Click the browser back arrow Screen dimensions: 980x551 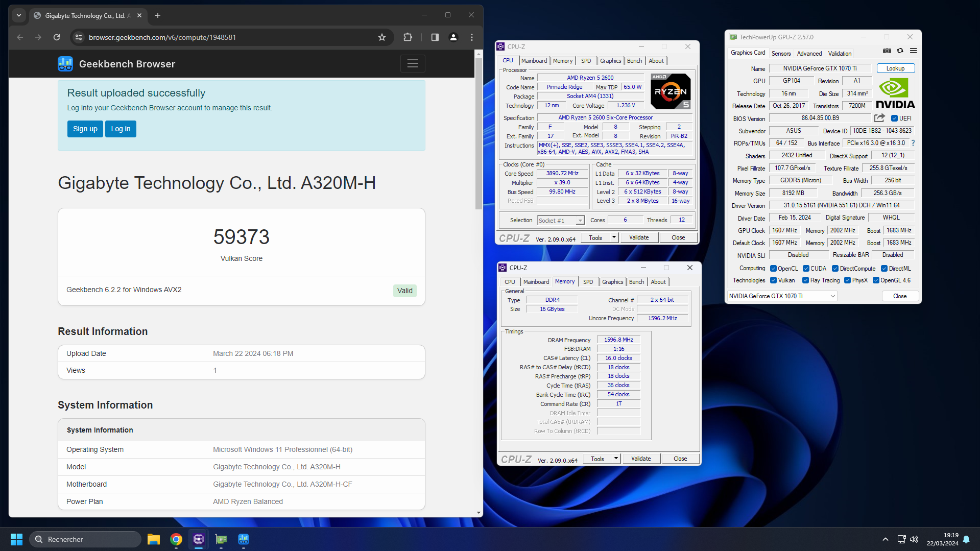pyautogui.click(x=20, y=37)
